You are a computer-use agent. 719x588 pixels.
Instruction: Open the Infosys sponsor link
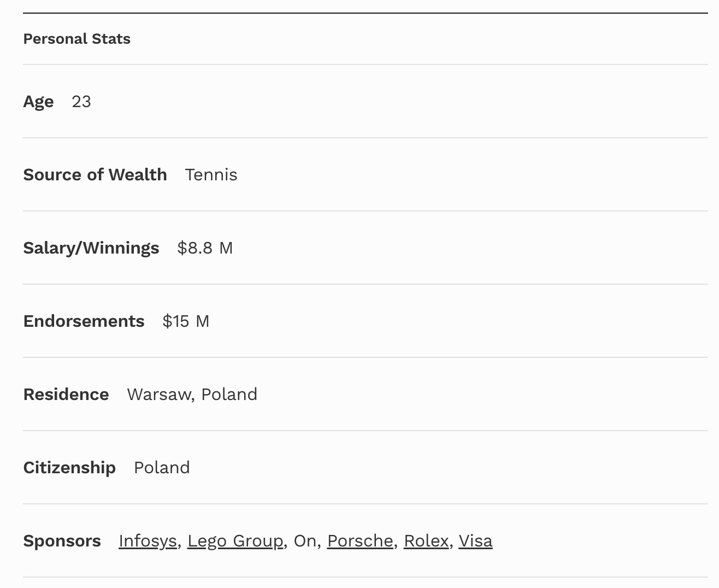tap(148, 541)
